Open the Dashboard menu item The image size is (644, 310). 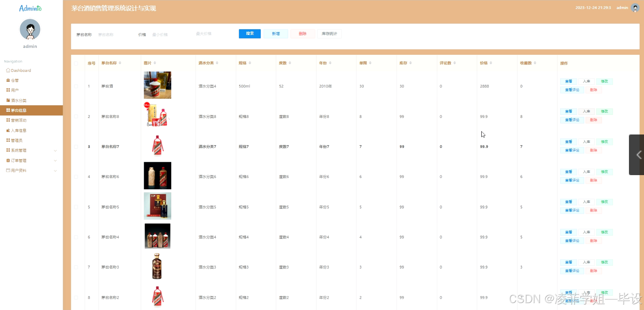tap(31, 70)
